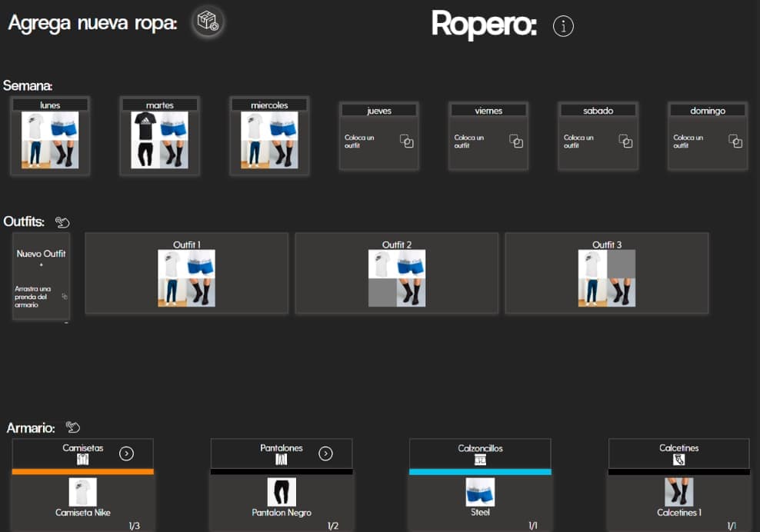This screenshot has height=532, width=760.
Task: Click the hand icon next to Outfits
Action: 62,222
